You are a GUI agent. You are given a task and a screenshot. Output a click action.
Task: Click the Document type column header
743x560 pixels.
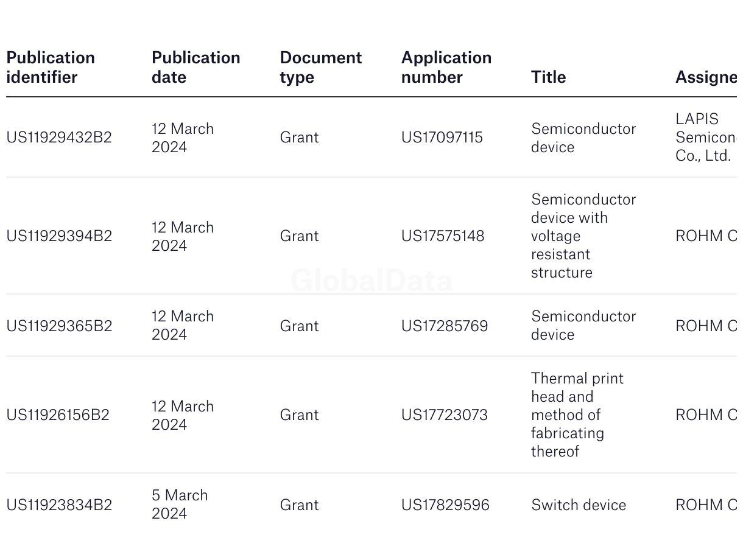click(x=320, y=67)
